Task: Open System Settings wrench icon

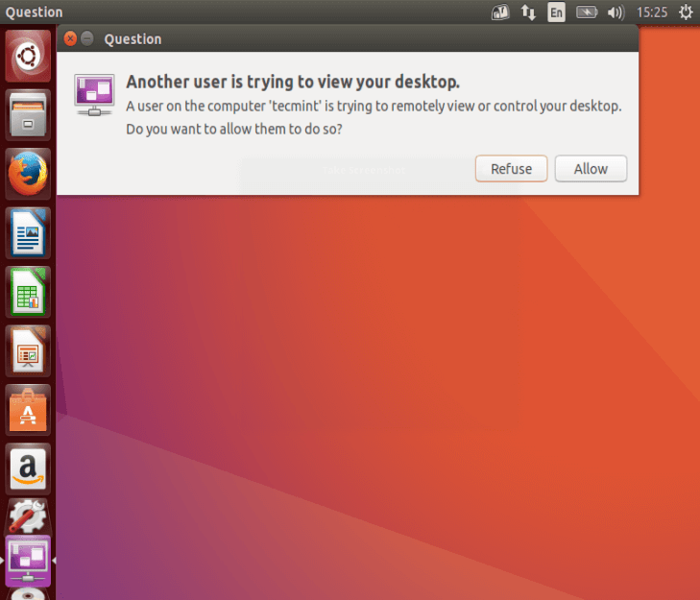Action: click(x=28, y=517)
